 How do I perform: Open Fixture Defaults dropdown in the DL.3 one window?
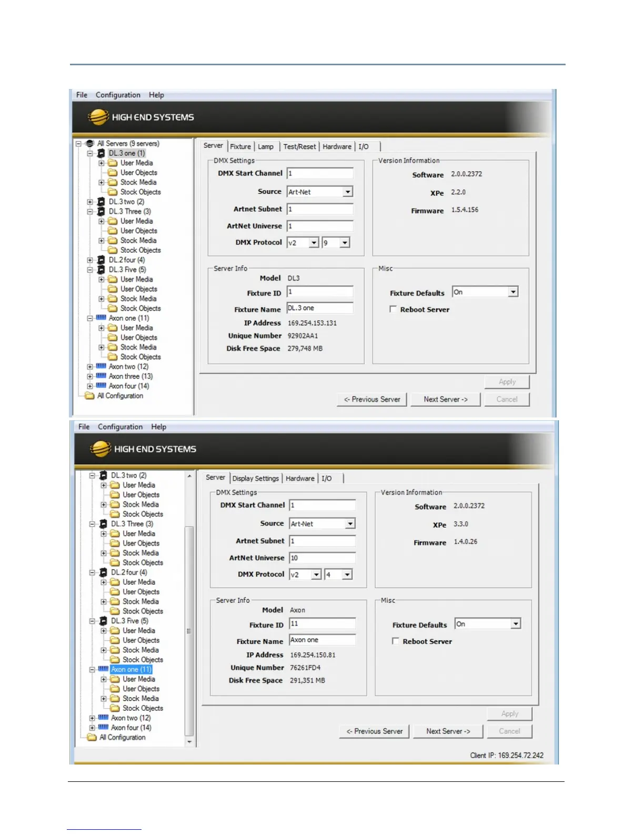[513, 292]
